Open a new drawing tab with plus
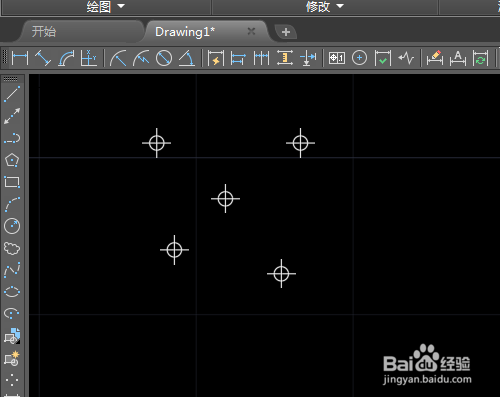This screenshot has height=397, width=500. (286, 32)
